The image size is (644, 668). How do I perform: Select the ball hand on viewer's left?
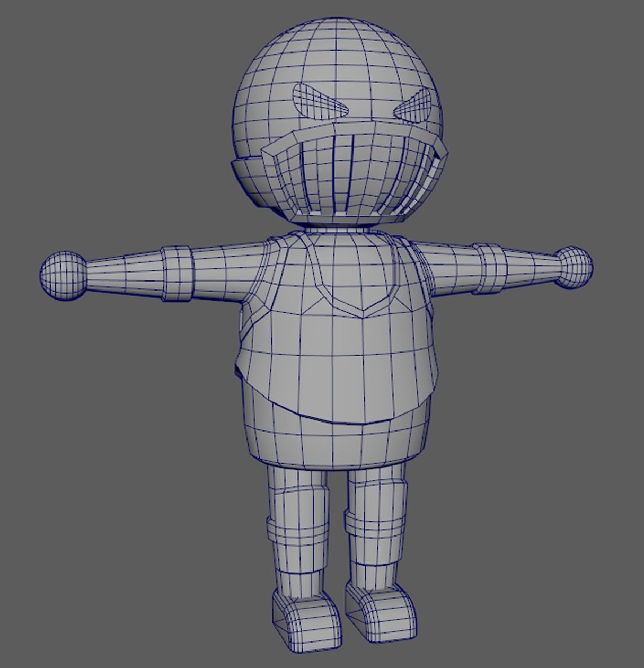pos(63,276)
